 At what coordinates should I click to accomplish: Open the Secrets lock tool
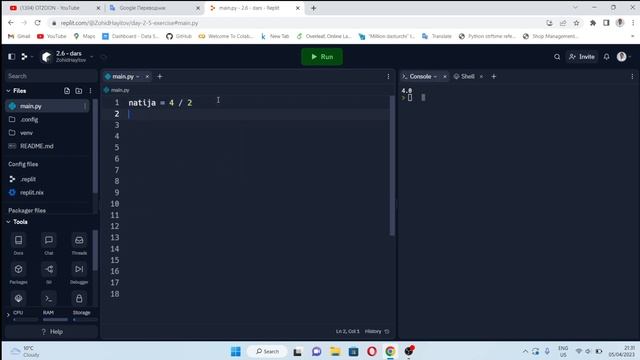point(79,298)
